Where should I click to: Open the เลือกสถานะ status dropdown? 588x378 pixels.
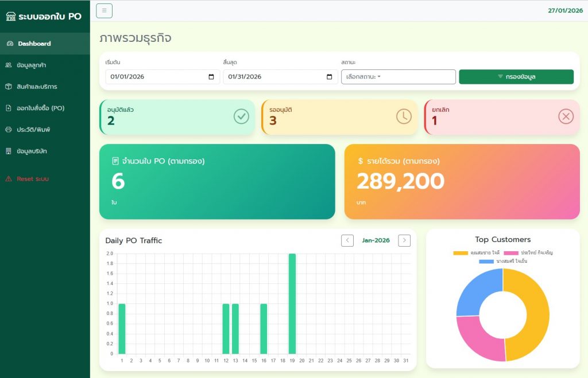398,77
